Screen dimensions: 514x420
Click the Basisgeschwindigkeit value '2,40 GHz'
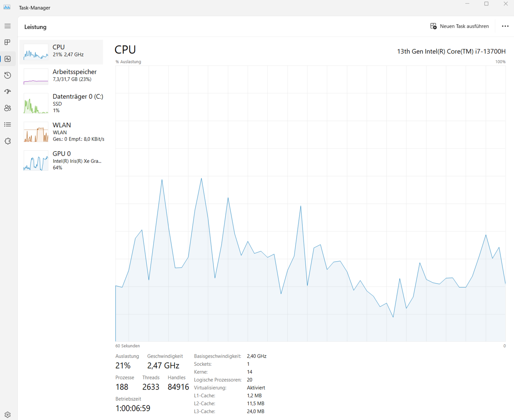(257, 356)
